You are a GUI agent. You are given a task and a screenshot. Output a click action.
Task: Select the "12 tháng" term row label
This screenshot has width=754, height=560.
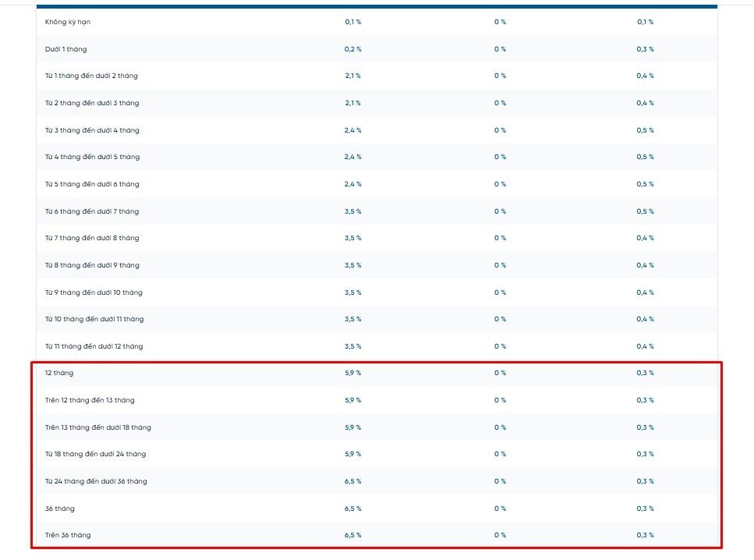click(x=59, y=373)
